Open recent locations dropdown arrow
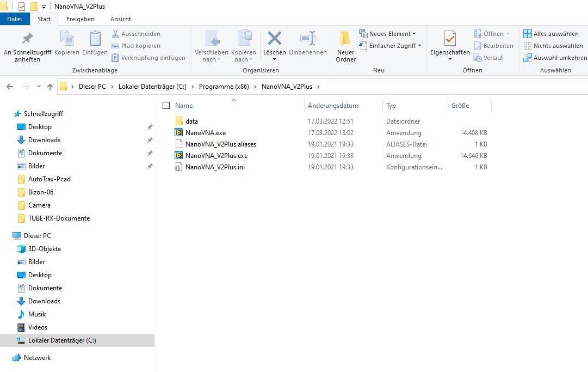588x372 pixels. [39, 87]
